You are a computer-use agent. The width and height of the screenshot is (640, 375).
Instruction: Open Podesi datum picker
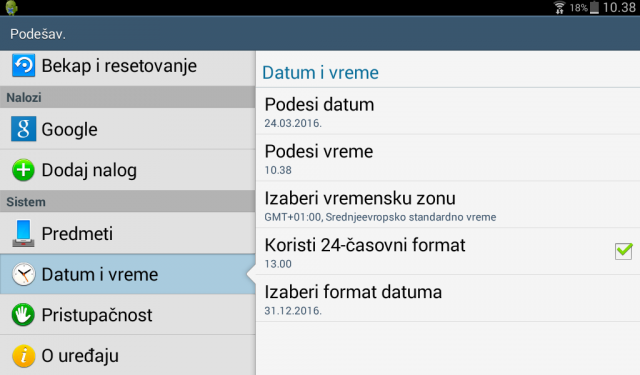448,111
